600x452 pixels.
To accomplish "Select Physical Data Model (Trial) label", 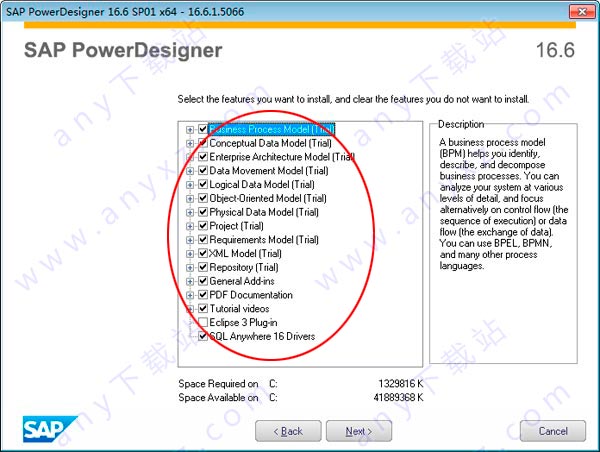I will (264, 212).
